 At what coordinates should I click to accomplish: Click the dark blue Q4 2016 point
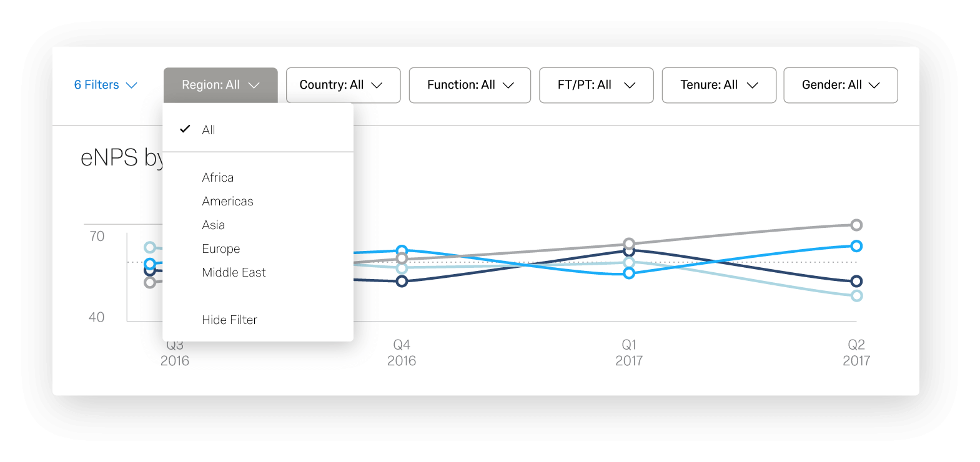click(x=402, y=281)
